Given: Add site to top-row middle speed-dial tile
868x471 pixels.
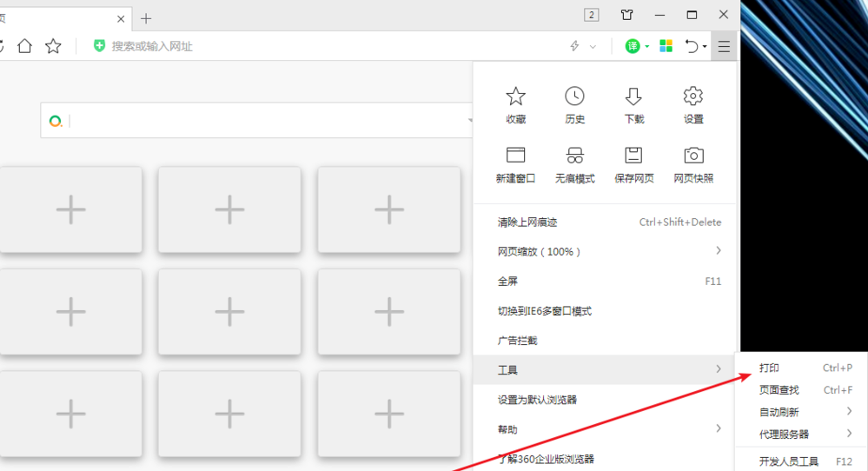Looking at the screenshot, I should tap(229, 209).
